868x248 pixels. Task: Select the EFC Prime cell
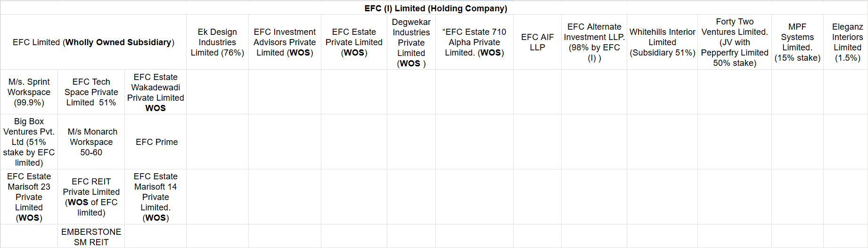[x=156, y=142]
